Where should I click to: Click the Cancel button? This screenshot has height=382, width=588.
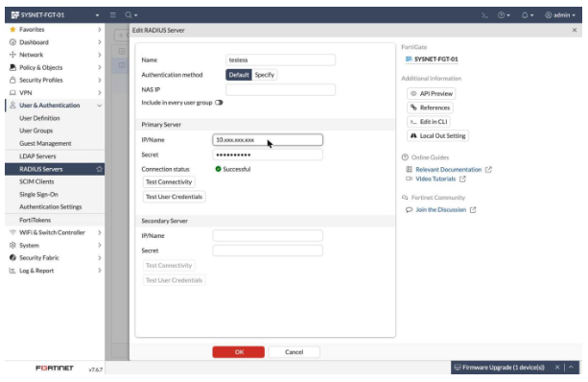tap(294, 352)
